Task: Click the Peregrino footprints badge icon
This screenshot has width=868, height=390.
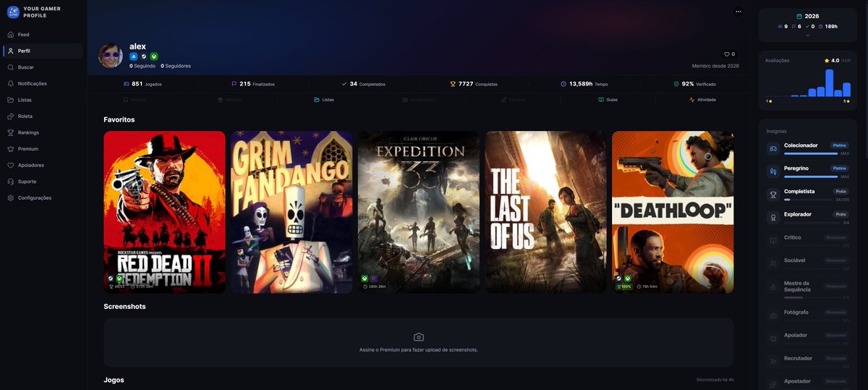Action: click(x=773, y=171)
